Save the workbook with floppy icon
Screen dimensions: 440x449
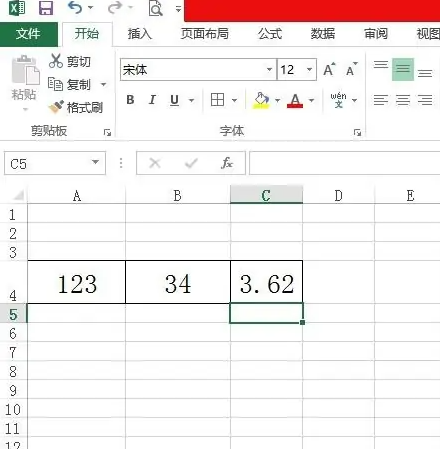click(x=46, y=8)
